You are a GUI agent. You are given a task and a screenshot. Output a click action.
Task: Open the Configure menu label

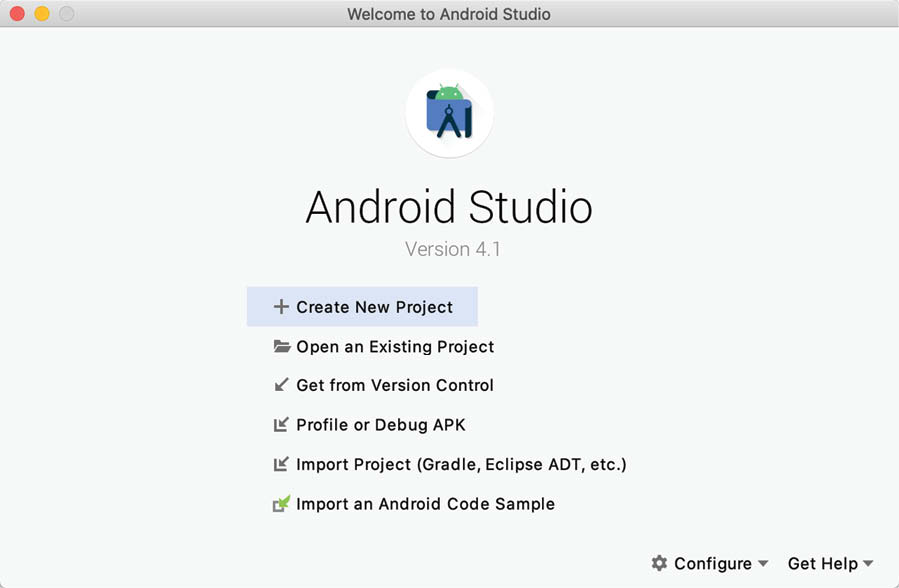pyautogui.click(x=713, y=564)
